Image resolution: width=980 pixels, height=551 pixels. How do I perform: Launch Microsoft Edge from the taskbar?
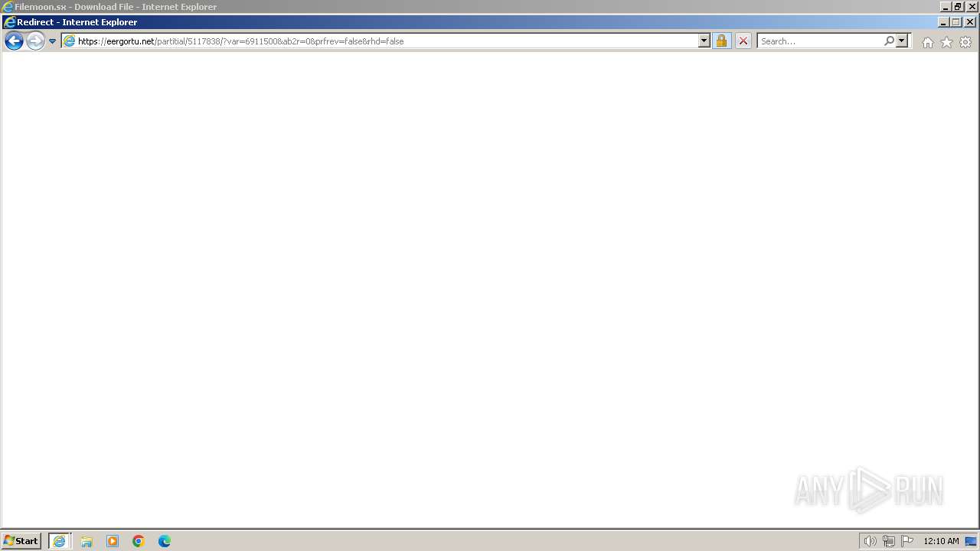tap(165, 541)
